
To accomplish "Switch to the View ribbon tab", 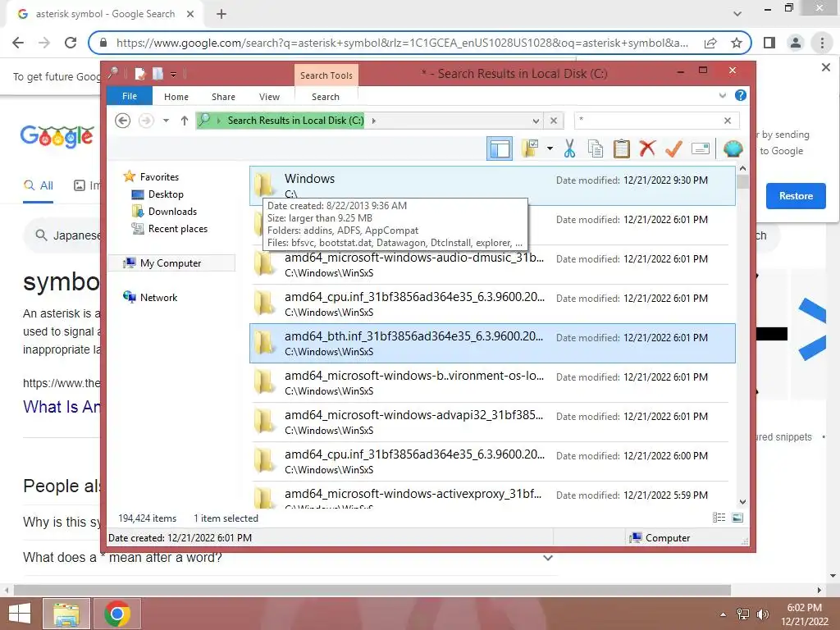I will [x=269, y=97].
